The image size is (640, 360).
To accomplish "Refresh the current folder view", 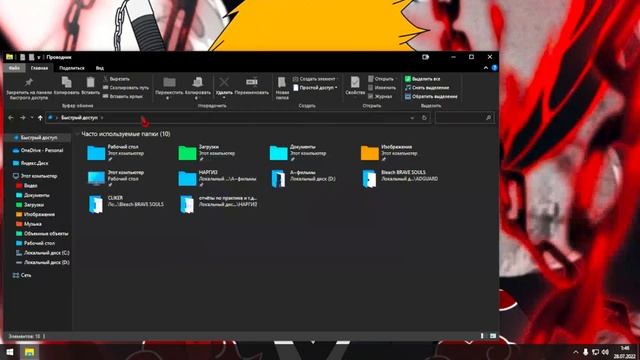I will pos(424,118).
